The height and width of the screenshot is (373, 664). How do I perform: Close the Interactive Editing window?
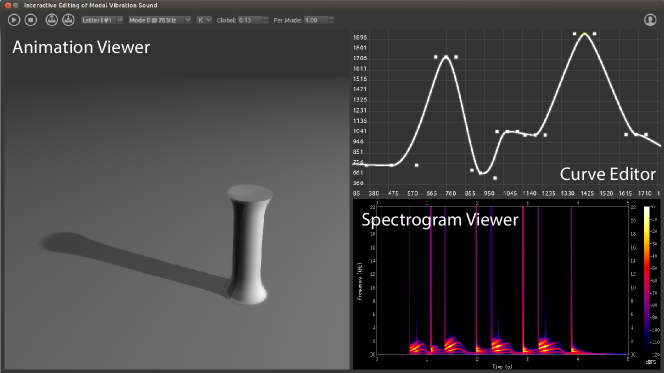point(8,5)
